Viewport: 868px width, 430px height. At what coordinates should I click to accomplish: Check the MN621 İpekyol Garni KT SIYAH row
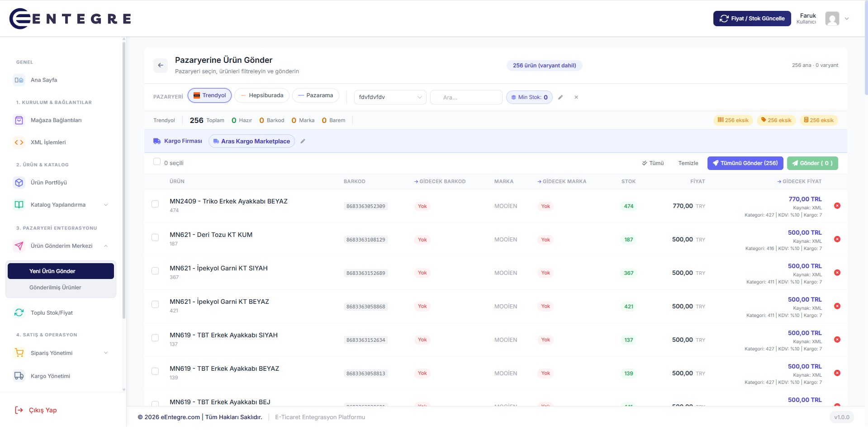point(155,271)
